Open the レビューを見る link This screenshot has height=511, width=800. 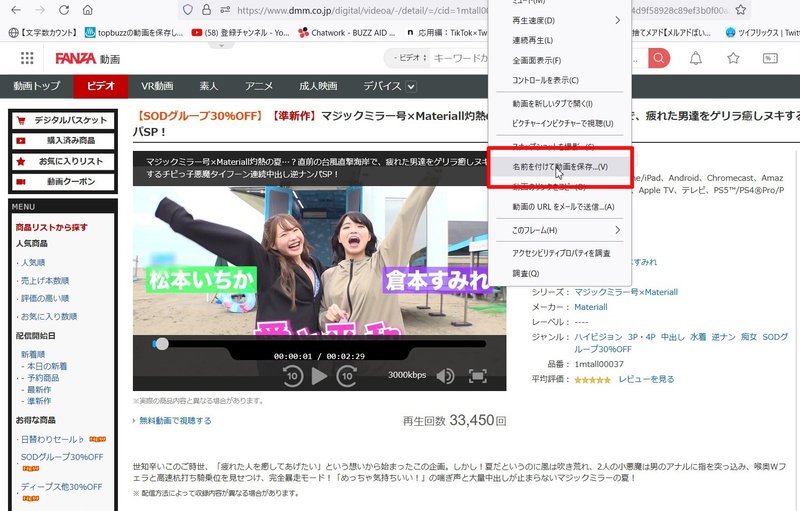646,379
